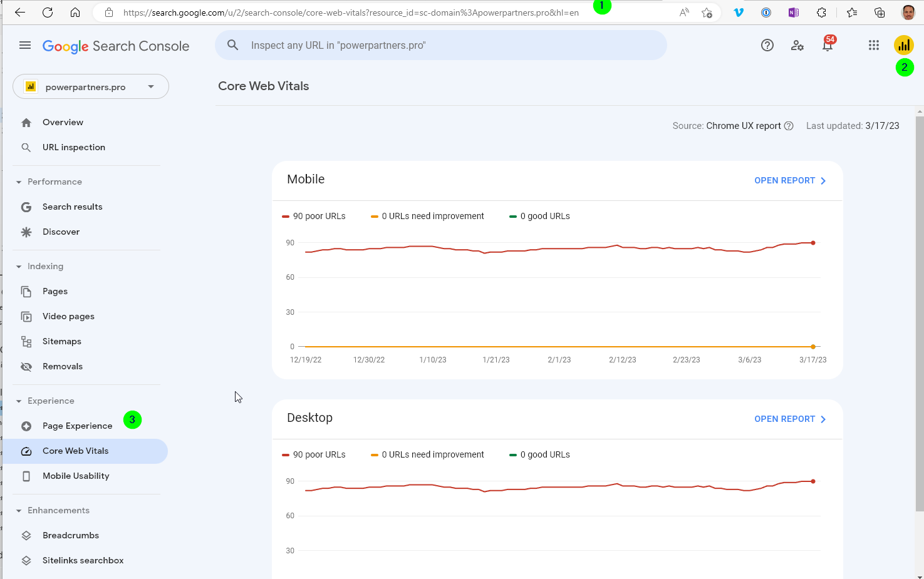Open the powerpartners.pro property dropdown
The width and height of the screenshot is (924, 579).
tap(91, 86)
